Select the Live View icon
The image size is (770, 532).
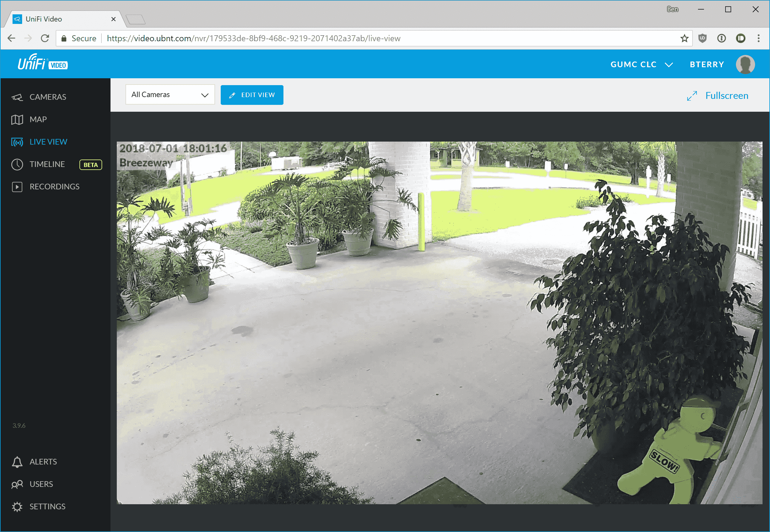coord(16,142)
